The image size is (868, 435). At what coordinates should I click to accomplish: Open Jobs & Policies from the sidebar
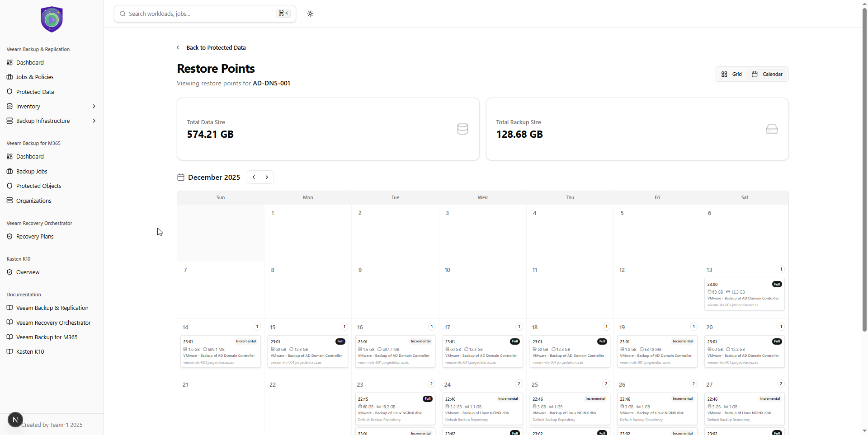35,77
